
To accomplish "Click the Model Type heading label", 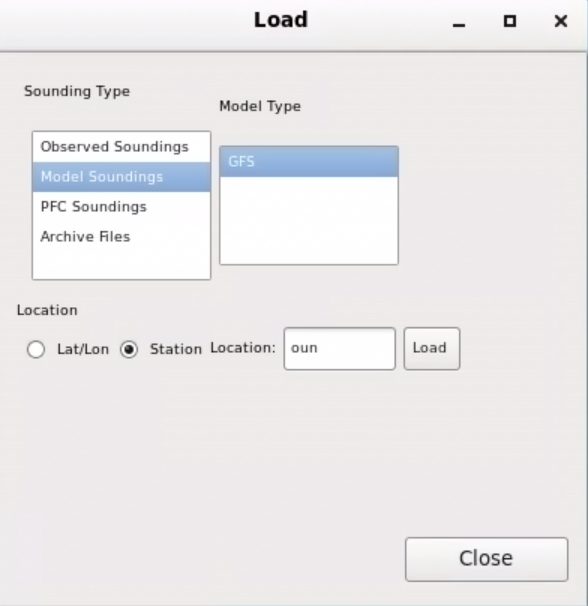I will [260, 106].
